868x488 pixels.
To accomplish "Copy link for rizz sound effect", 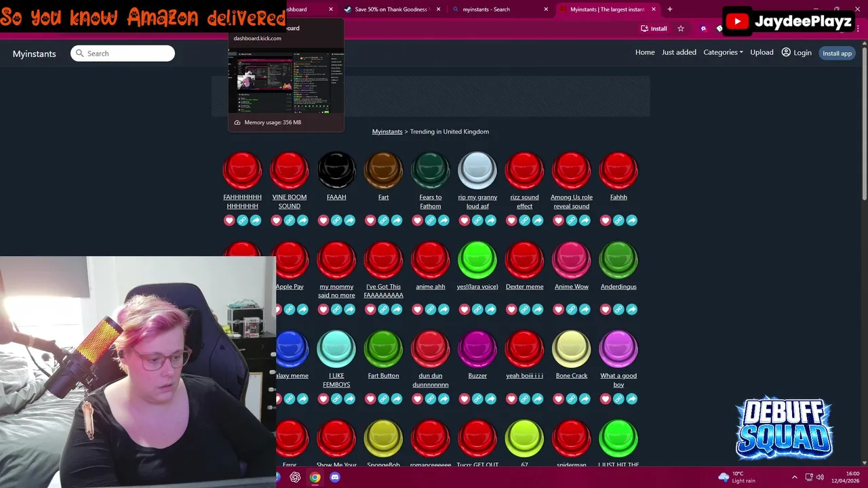I will point(524,220).
